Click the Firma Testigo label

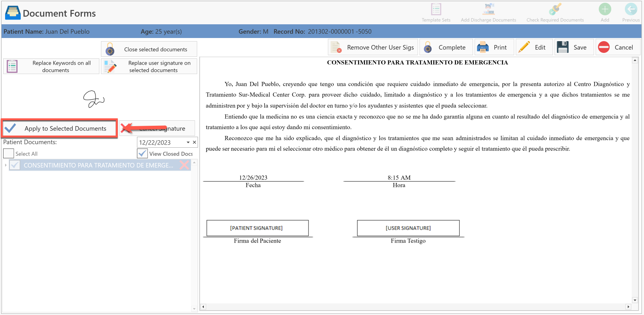point(408,241)
